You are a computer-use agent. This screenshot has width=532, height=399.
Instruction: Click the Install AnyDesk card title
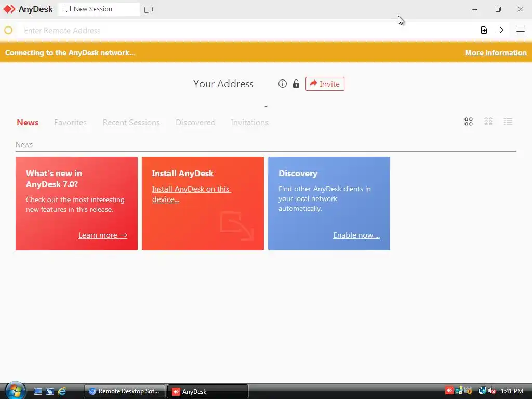[182, 174]
